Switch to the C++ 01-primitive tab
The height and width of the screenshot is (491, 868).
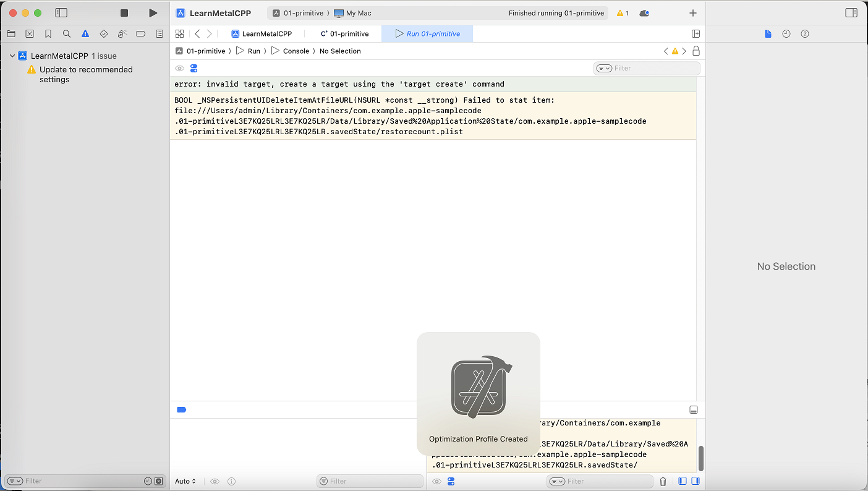[x=344, y=34]
